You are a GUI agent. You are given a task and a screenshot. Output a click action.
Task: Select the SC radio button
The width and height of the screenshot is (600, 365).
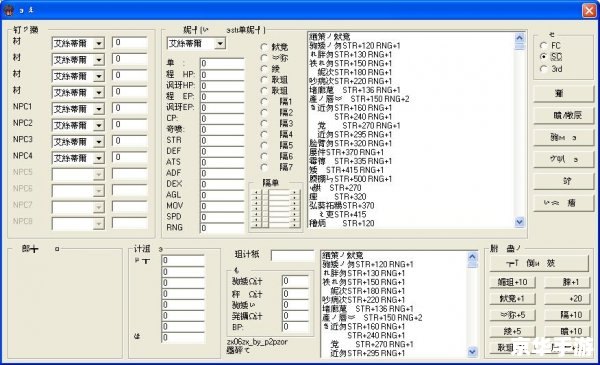click(x=543, y=57)
